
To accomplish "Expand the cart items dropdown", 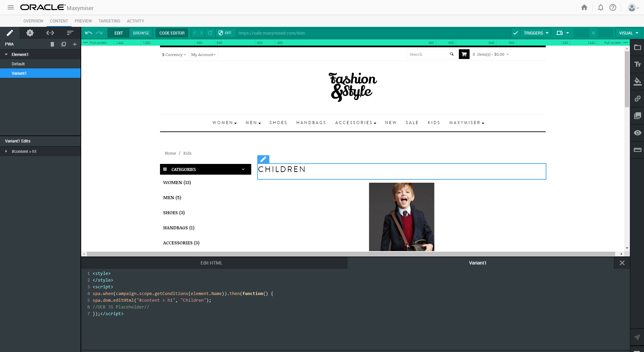I will click(491, 54).
